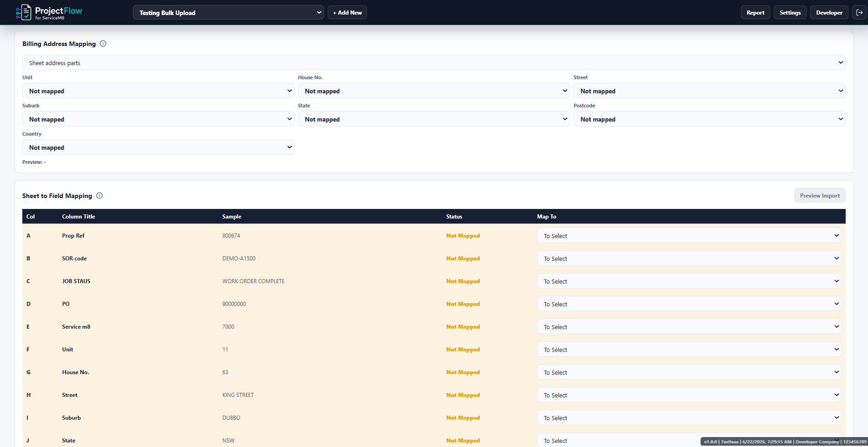
Task: Click the Preview Import button
Action: tap(820, 196)
